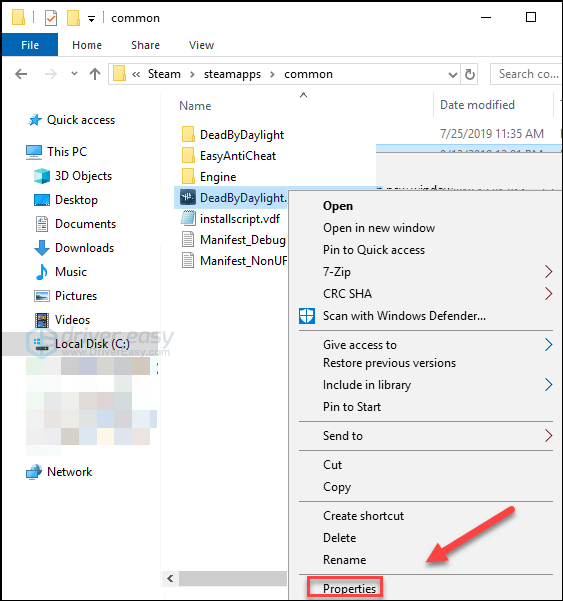Open 3D Objects in sidebar

pos(83,176)
